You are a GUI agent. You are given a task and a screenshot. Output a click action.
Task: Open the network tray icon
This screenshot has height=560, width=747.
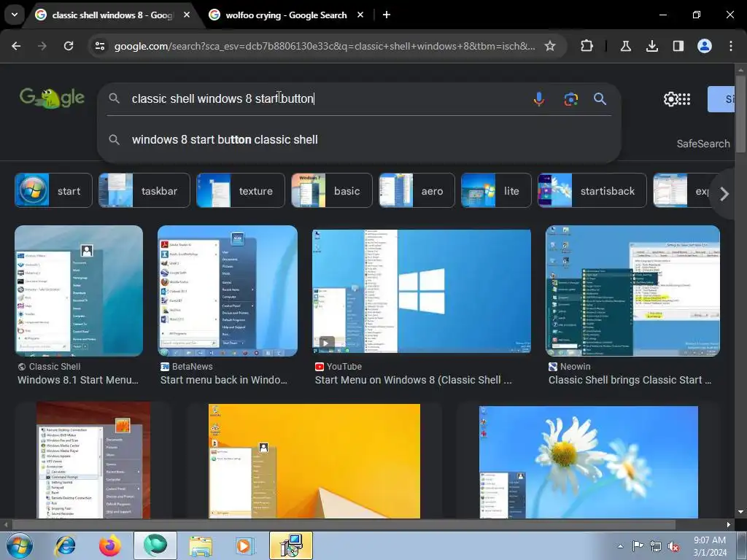656,546
